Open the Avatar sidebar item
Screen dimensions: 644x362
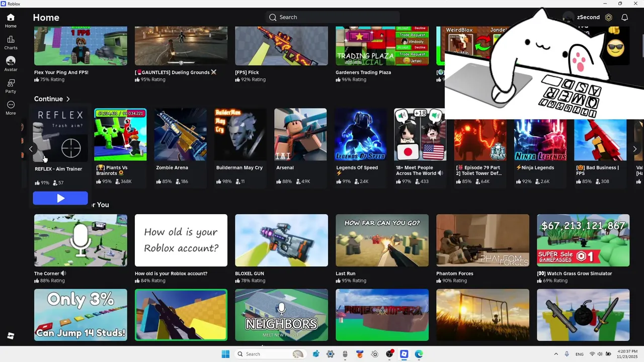coord(11,64)
